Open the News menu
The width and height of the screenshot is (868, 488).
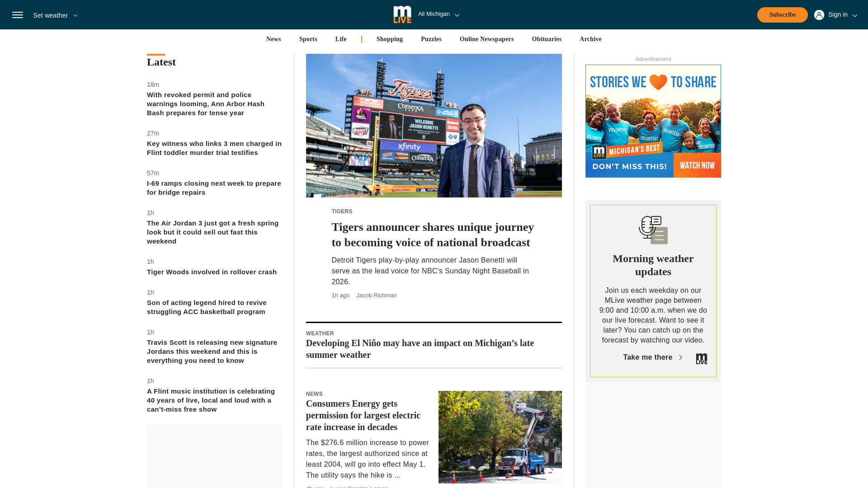tap(274, 39)
